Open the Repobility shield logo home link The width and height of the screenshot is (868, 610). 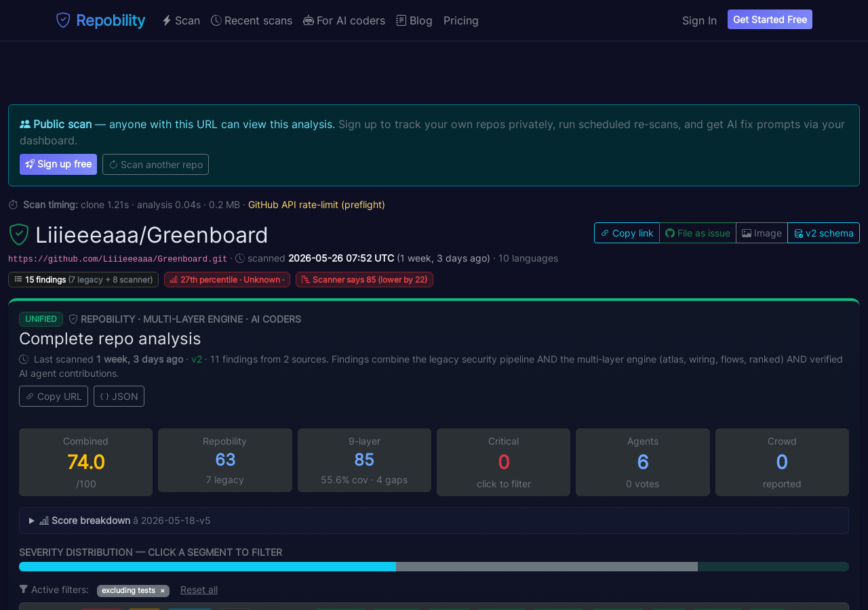(100, 20)
